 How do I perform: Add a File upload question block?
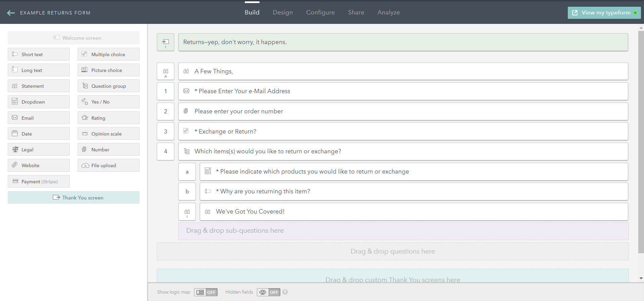(x=108, y=165)
